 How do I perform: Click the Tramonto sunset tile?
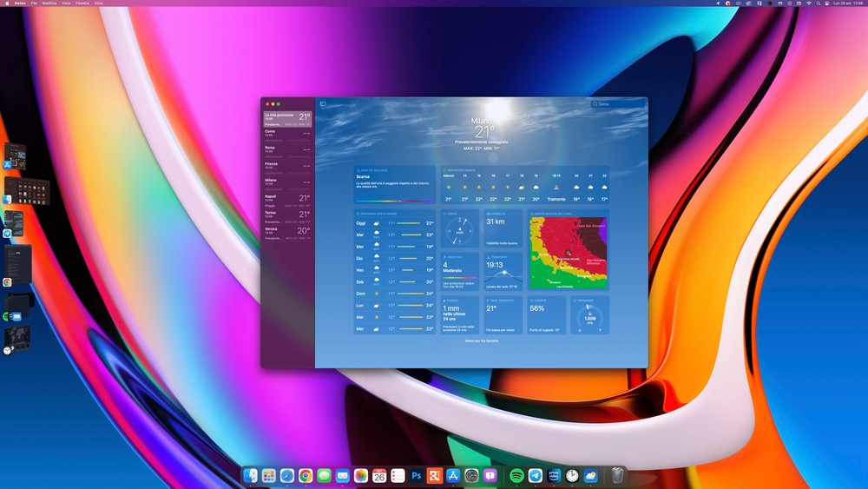(503, 272)
